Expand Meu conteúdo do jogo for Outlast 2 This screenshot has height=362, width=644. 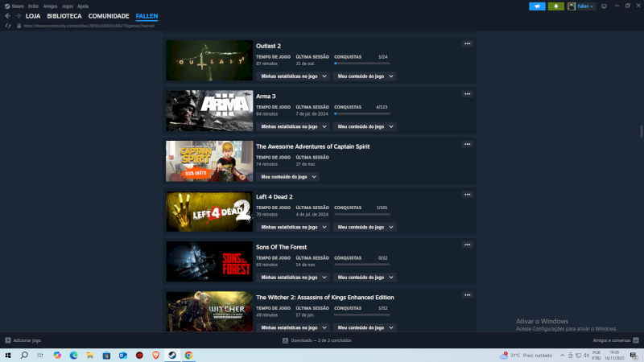(x=365, y=76)
